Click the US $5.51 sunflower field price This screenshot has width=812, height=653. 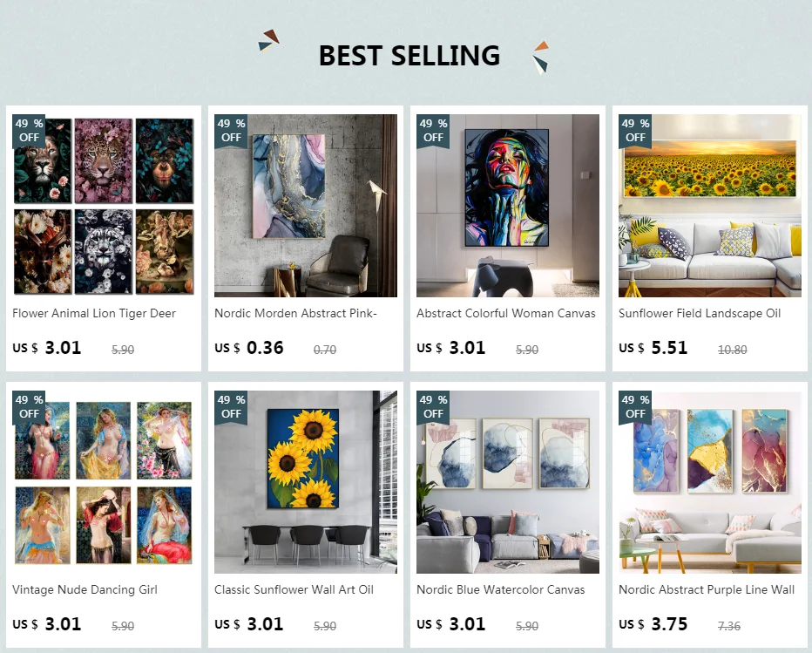653,348
